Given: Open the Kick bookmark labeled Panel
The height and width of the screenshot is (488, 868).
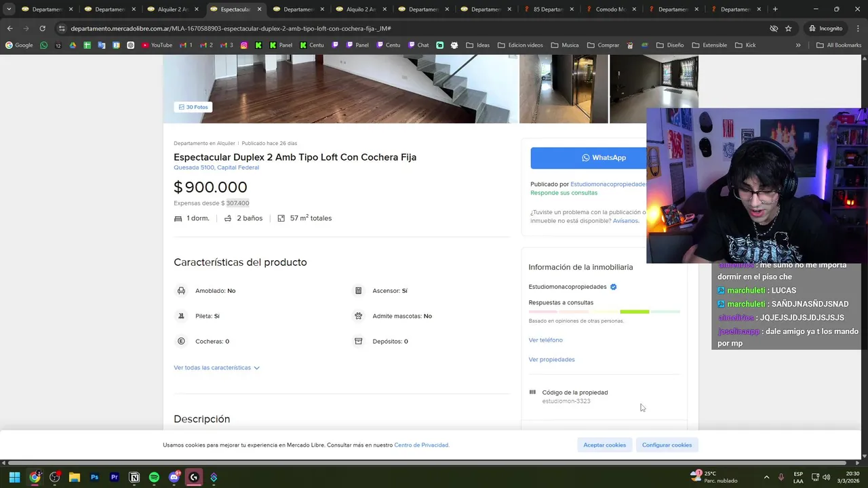Looking at the screenshot, I should point(281,45).
